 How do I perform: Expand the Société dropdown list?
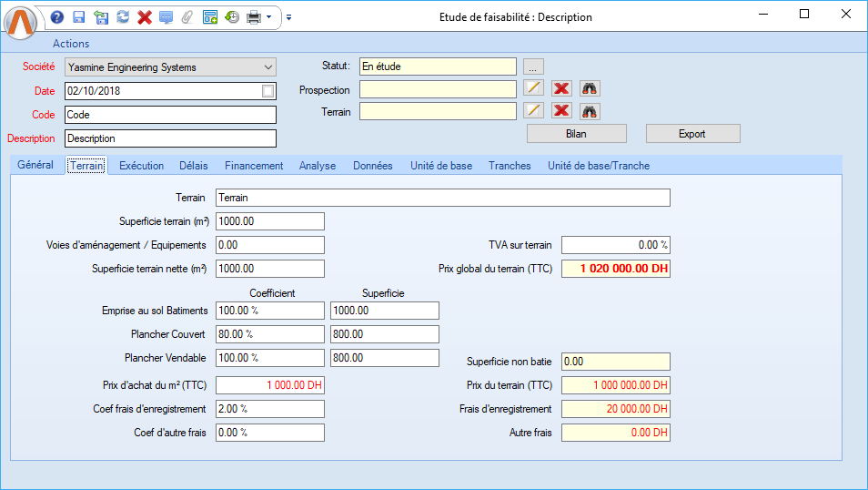click(267, 67)
